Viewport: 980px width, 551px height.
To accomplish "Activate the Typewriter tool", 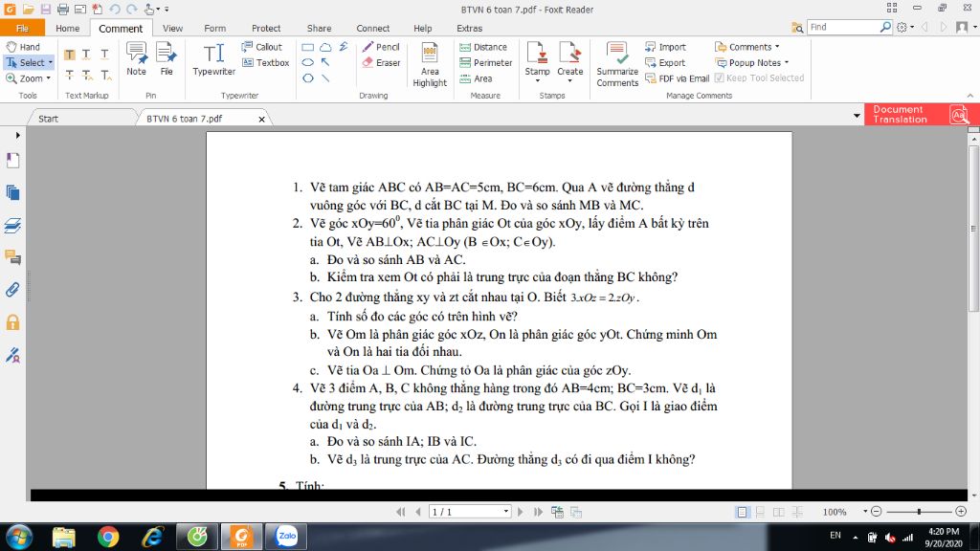I will tap(213, 60).
